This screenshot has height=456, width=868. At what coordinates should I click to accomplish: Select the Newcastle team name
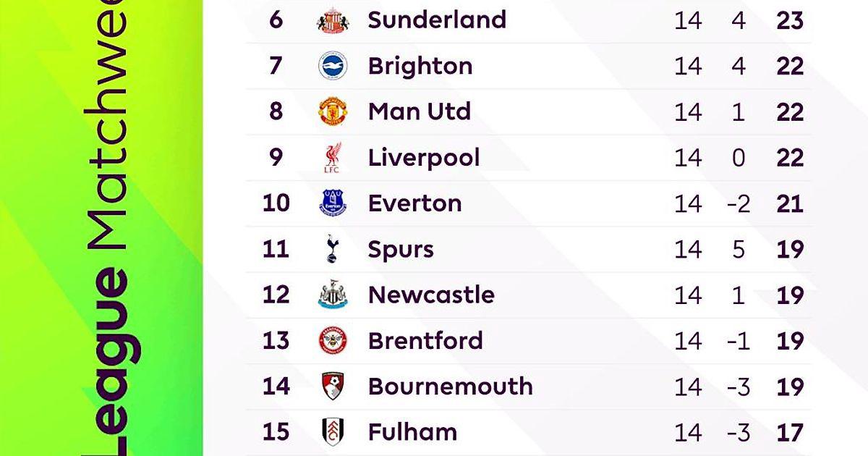[x=431, y=295]
